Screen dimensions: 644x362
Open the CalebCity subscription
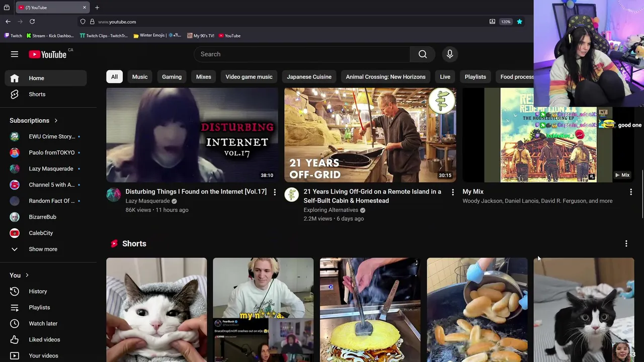point(46,233)
